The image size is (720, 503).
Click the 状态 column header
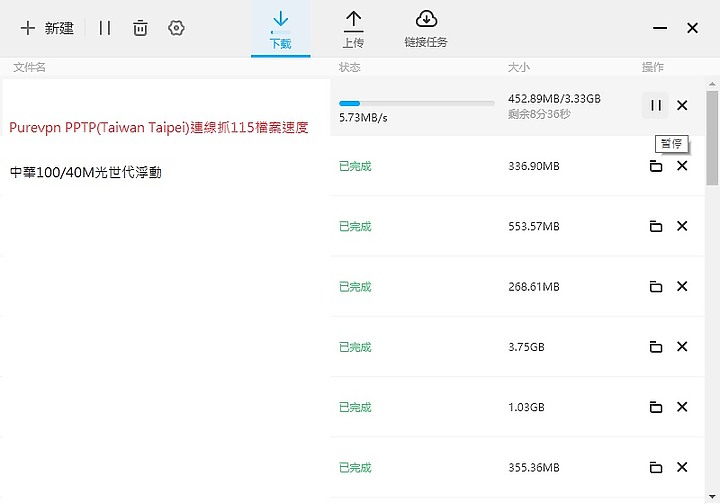(349, 68)
